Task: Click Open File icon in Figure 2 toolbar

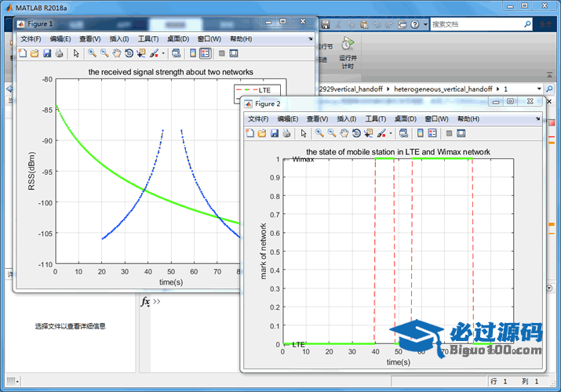Action: click(262, 133)
